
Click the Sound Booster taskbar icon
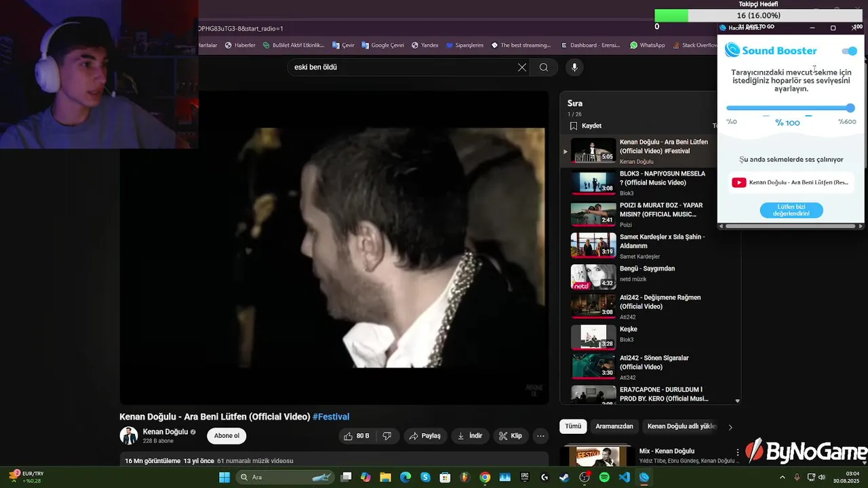coord(644,477)
